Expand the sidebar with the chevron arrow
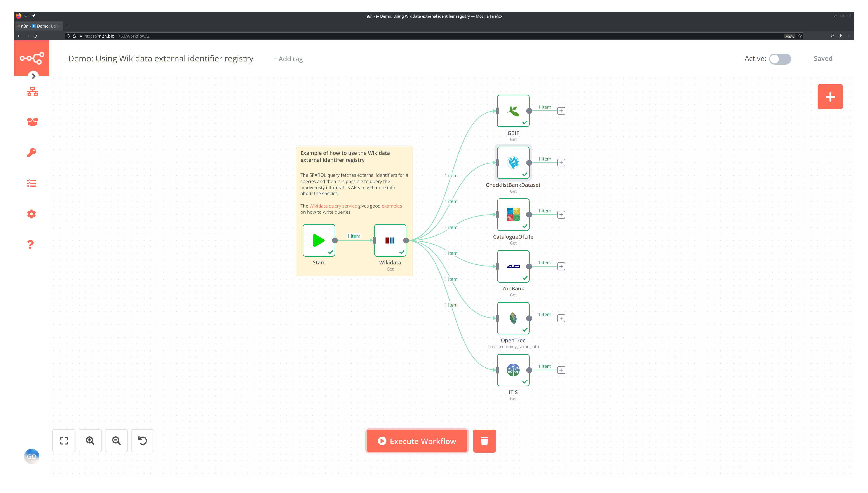 [x=33, y=76]
